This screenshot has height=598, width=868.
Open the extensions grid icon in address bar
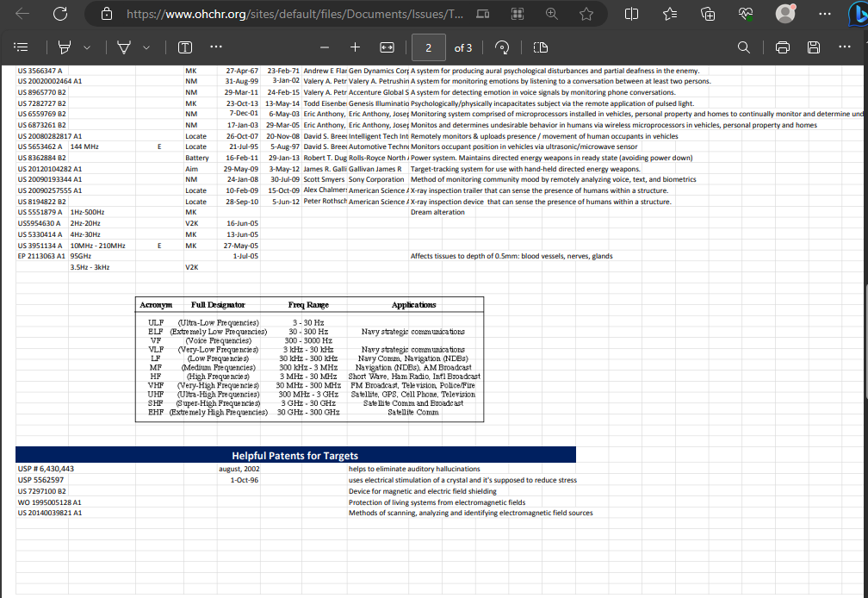pos(517,14)
